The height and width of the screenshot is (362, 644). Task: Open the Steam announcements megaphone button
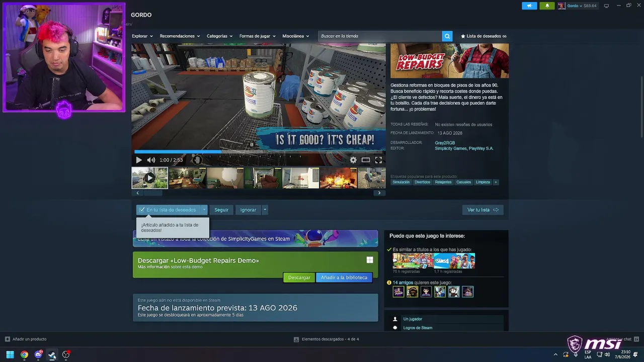[529, 6]
